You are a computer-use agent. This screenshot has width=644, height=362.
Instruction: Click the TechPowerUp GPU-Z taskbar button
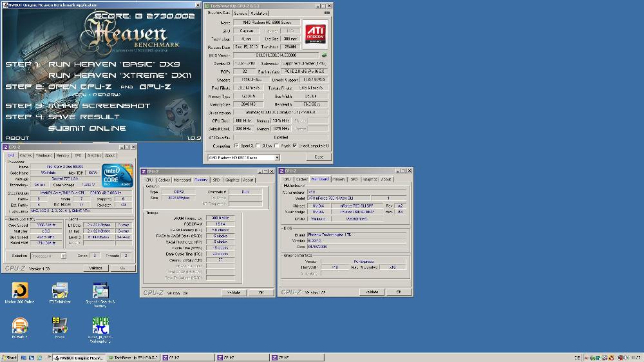133,357
